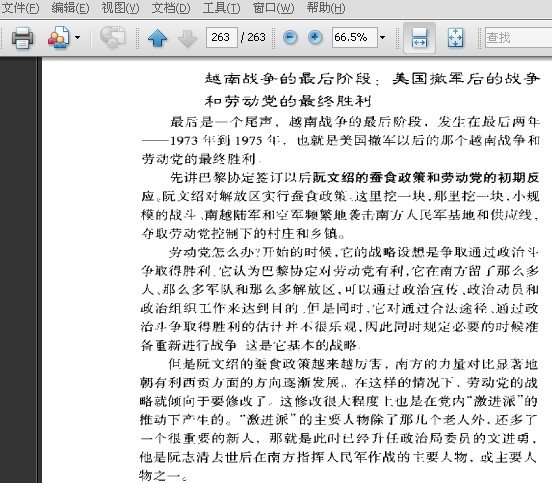
Task: Click the 66.5% zoom level box
Action: [355, 37]
